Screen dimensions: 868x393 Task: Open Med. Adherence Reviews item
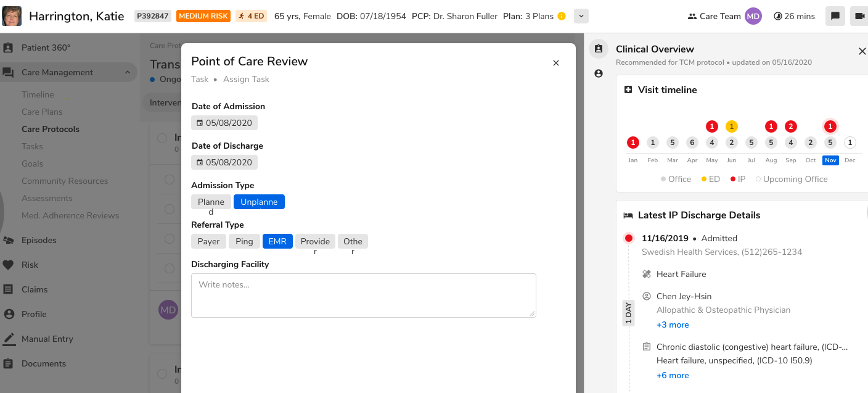pyautogui.click(x=70, y=215)
